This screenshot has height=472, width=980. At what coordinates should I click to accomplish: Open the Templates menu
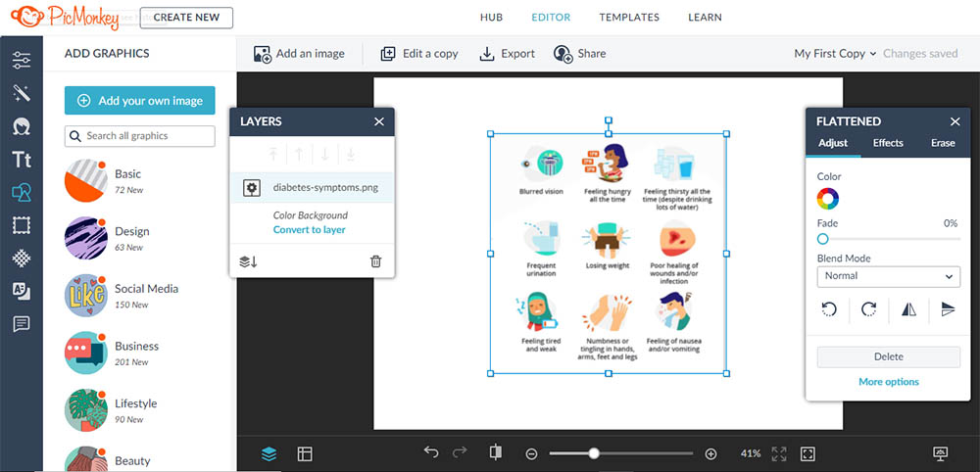coord(629,18)
